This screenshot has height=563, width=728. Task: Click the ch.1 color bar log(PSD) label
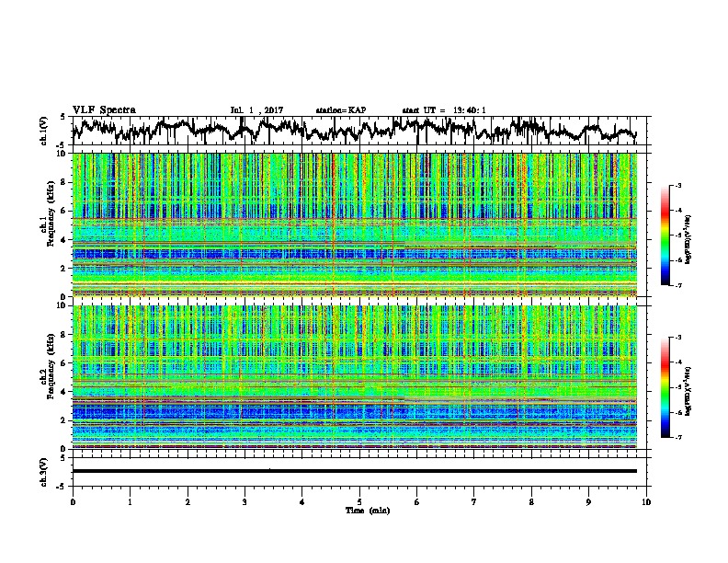[688, 239]
